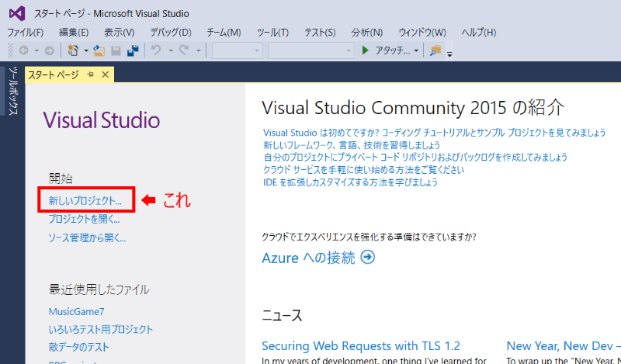This screenshot has width=621, height=364.
Task: Open the solution platforms combo box
Action: pos(311,50)
